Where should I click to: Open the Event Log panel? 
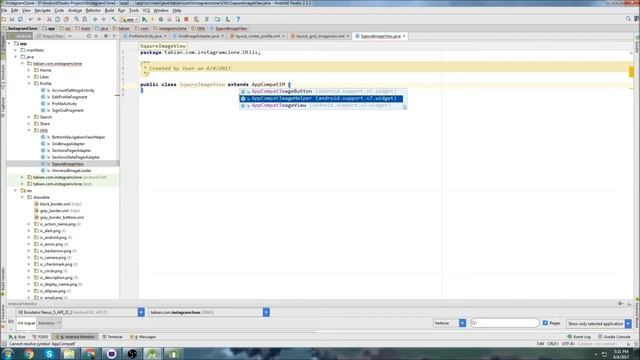[579, 337]
